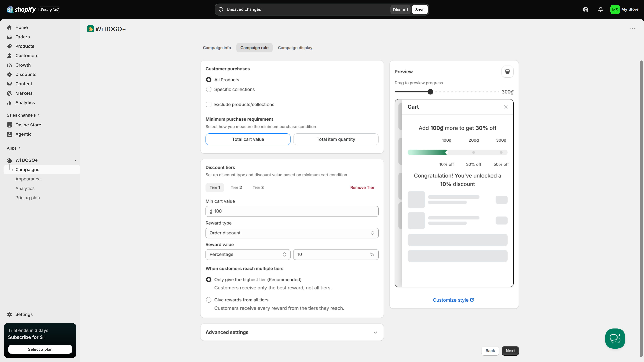Open the store Analytics bar-chart icon
This screenshot has width=644, height=362.
point(10,103)
